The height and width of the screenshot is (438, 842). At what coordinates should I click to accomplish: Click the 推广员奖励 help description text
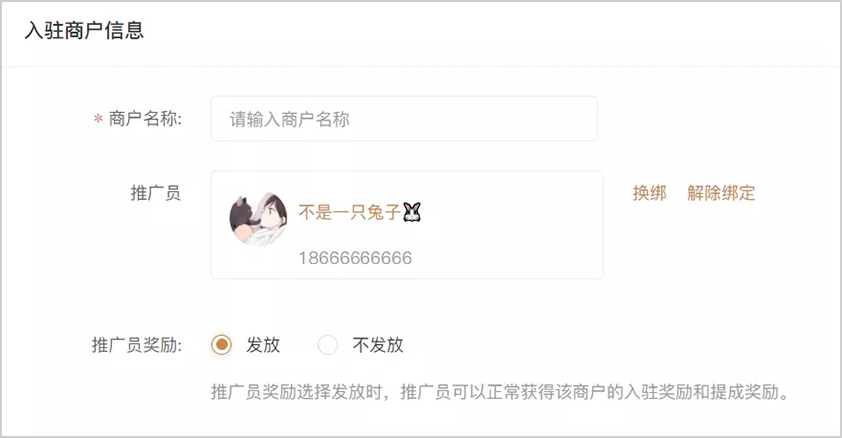pyautogui.click(x=501, y=392)
